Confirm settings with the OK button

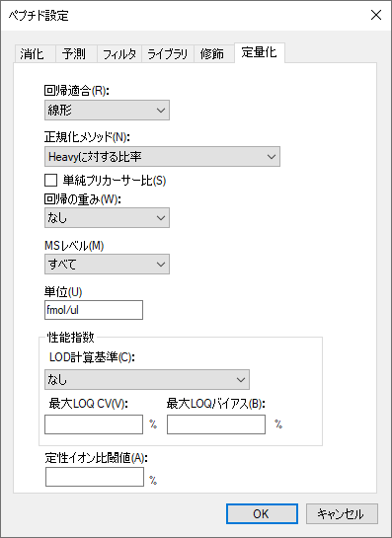tap(262, 513)
